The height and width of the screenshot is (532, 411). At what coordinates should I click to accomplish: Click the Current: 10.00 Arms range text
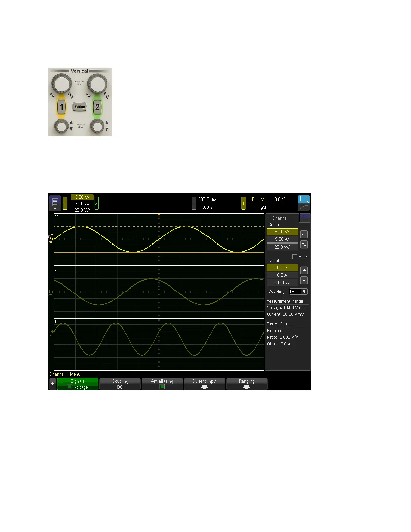(x=285, y=314)
